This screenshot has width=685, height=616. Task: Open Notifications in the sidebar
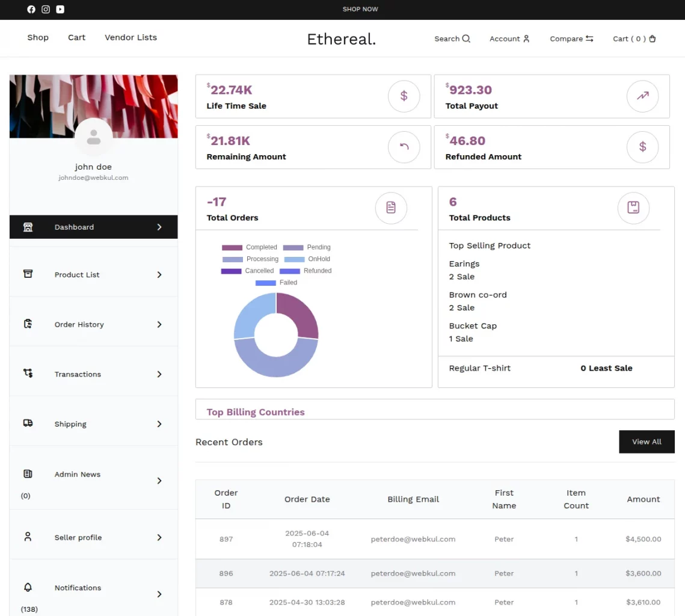tap(78, 588)
